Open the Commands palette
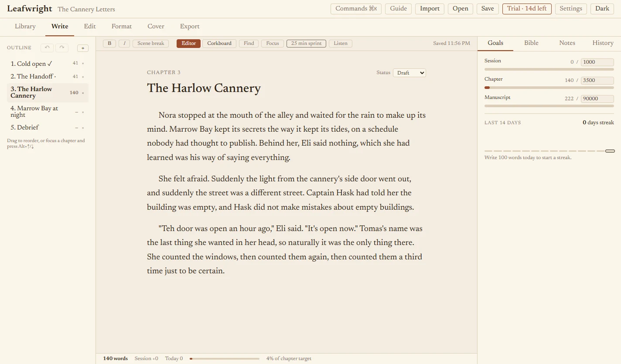 356,9
